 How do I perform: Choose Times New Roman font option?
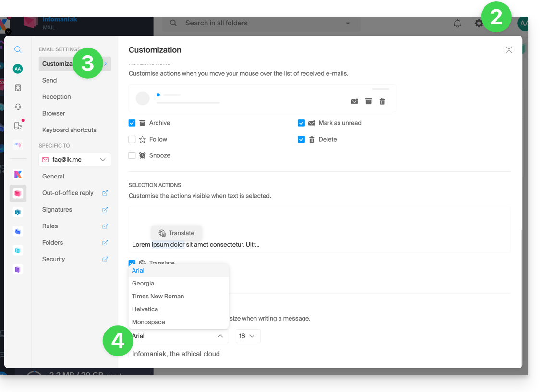179,296
